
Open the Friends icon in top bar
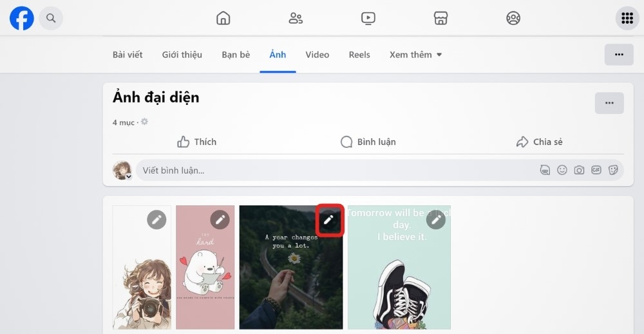[x=296, y=18]
